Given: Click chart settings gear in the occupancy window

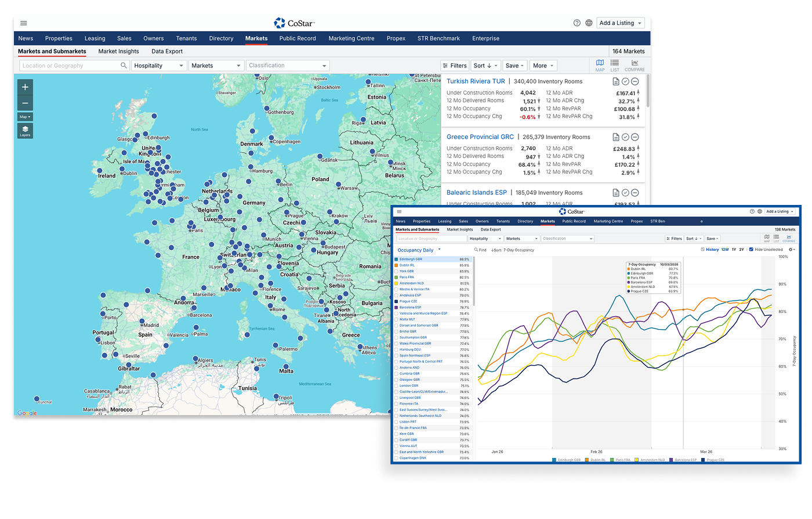Looking at the screenshot, I should (x=791, y=250).
